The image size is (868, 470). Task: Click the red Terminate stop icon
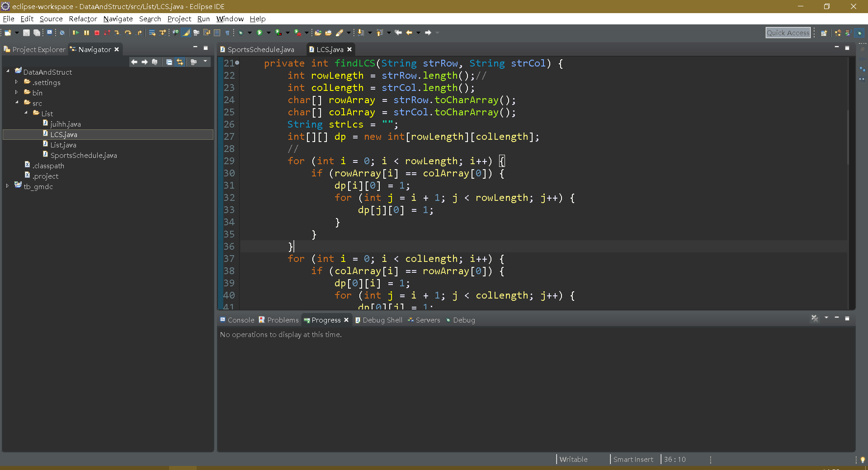pos(97,33)
